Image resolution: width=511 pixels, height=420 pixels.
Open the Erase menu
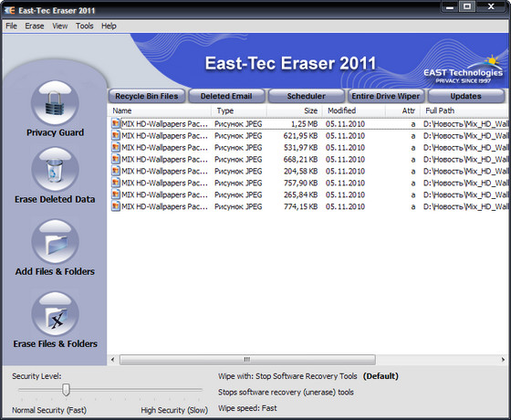point(35,26)
